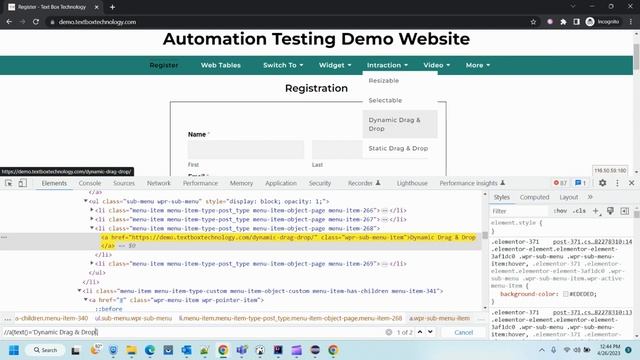Toggle the device toolbar icon
This screenshot has height=360, width=640.
pos(22,183)
